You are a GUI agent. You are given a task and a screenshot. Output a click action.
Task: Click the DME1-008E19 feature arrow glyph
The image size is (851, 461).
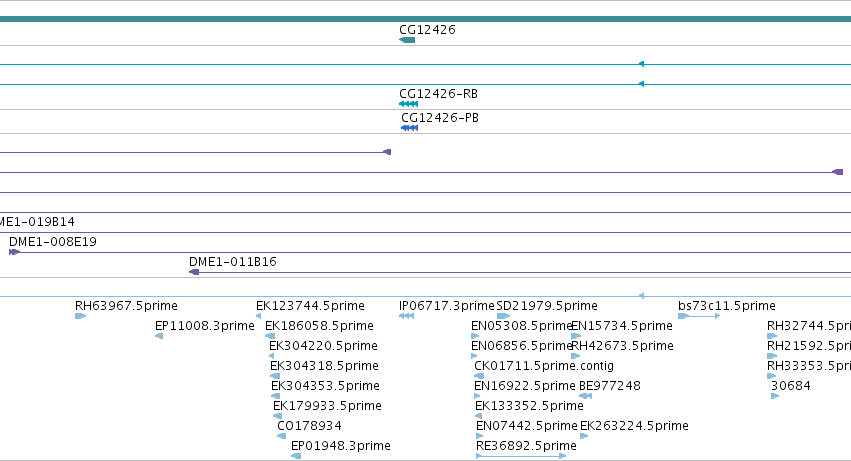tap(15, 252)
